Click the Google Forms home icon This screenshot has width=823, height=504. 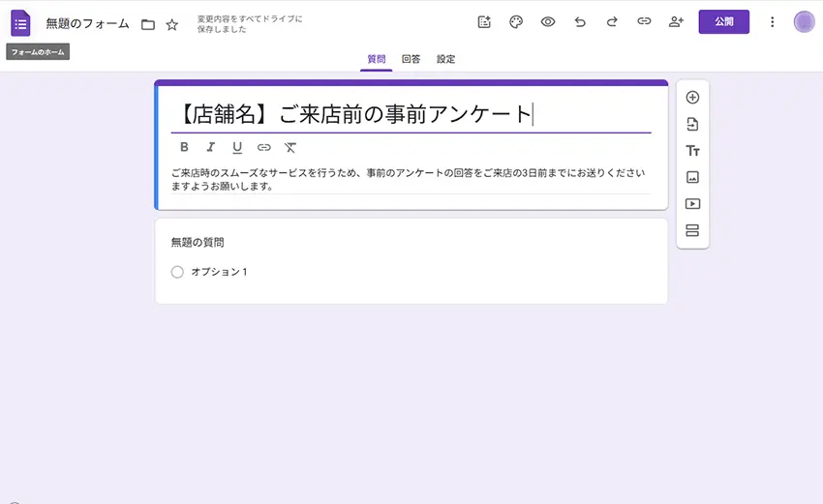20,22
